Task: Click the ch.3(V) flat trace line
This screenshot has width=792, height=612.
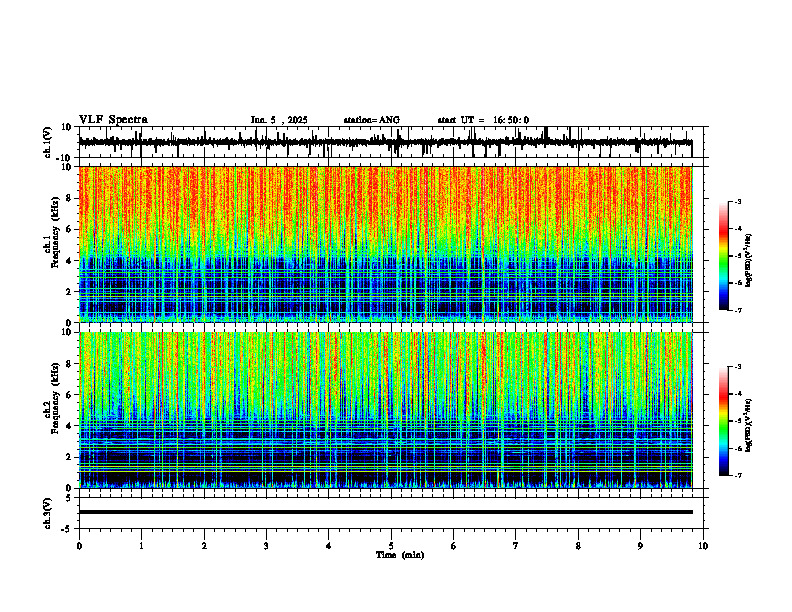Action: click(385, 512)
